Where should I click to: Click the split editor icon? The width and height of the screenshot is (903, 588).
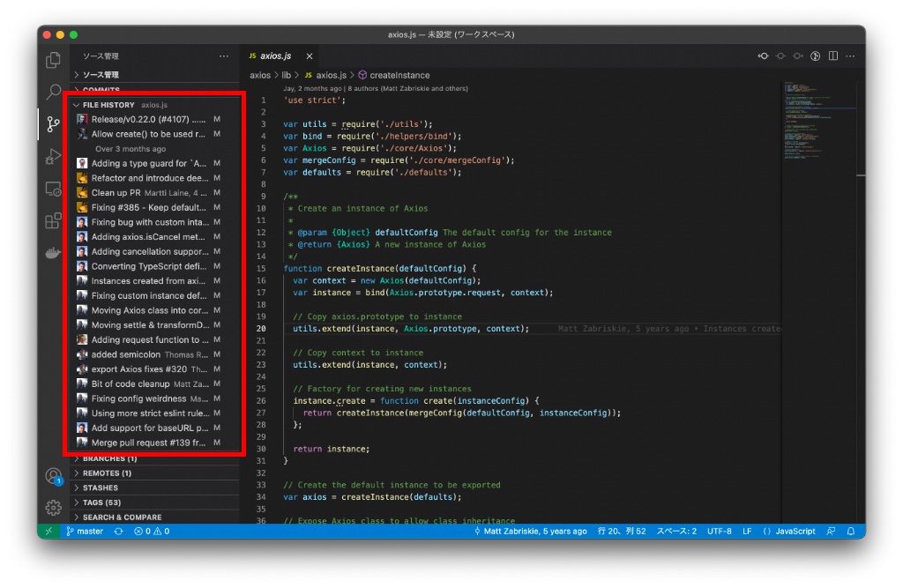(833, 56)
